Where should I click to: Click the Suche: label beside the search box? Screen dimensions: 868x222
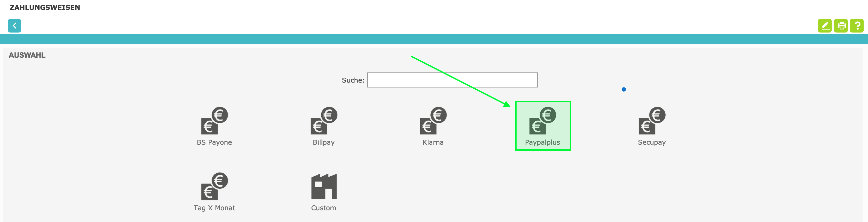[353, 80]
